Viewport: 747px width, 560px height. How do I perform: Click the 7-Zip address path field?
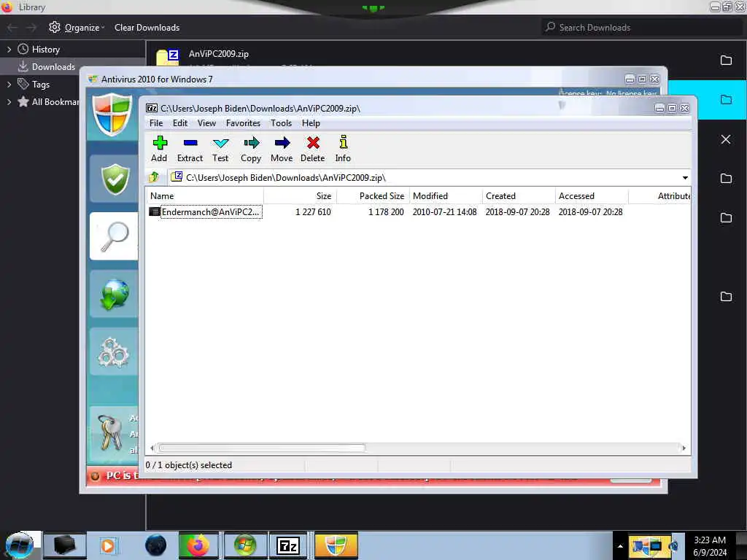424,178
